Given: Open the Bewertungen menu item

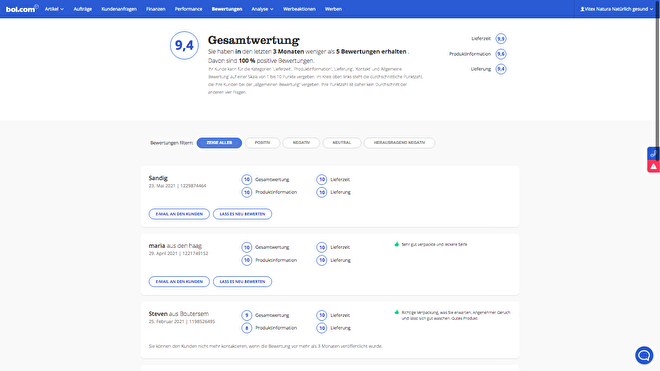Looking at the screenshot, I should coord(227,9).
